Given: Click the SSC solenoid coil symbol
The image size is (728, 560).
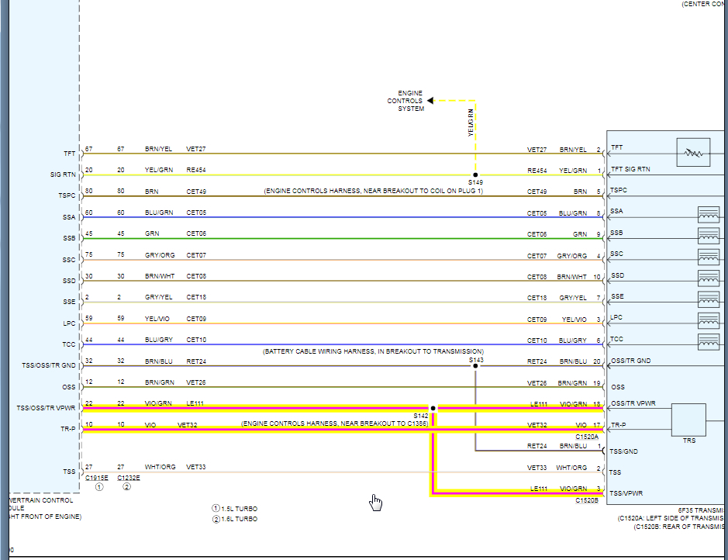Looking at the screenshot, I should [709, 258].
